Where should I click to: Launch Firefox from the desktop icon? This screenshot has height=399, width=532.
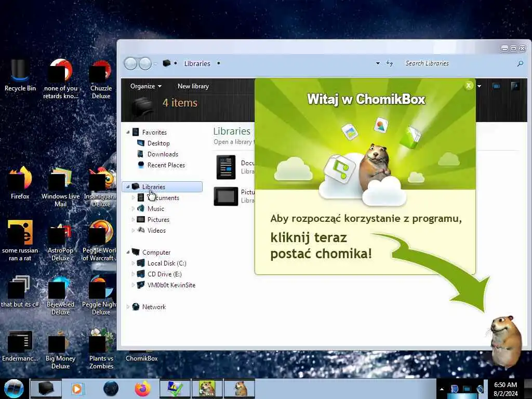point(20,182)
